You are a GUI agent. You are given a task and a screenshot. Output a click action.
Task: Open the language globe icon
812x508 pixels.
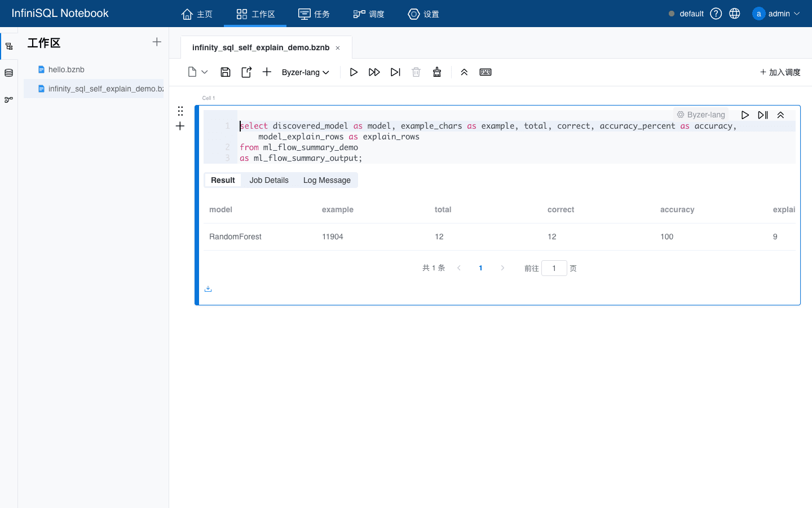click(x=735, y=14)
